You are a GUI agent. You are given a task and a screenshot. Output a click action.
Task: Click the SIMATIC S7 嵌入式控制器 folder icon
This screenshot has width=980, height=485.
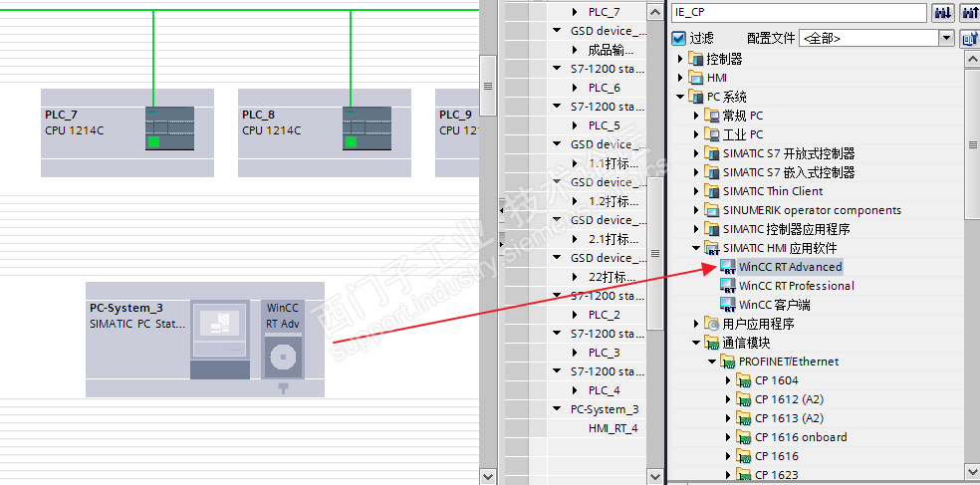(x=712, y=172)
